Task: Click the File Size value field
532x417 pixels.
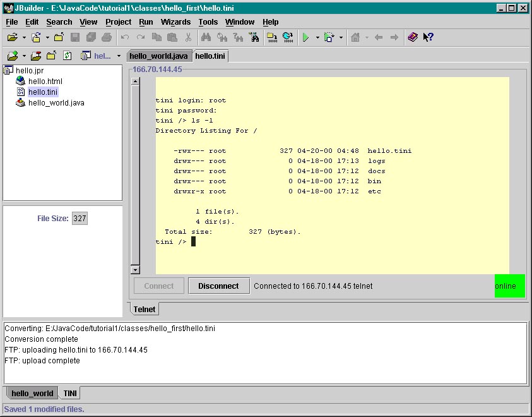Action: pos(80,219)
